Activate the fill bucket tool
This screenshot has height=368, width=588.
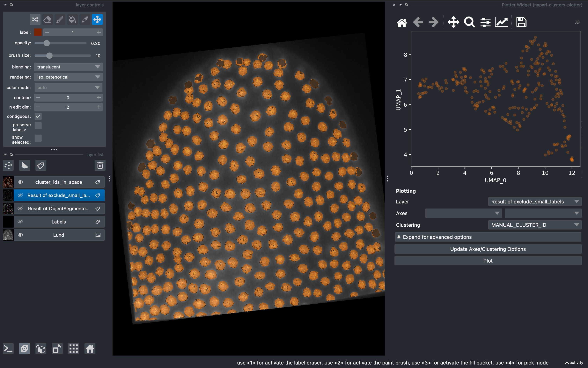[72, 19]
